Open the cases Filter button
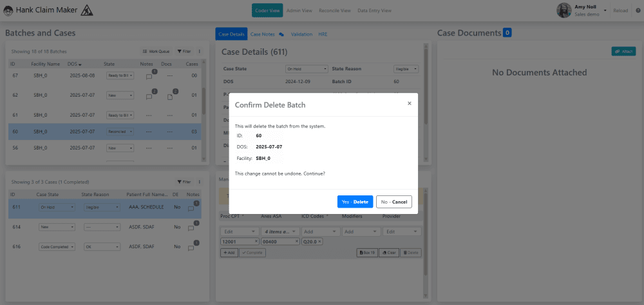 (184, 182)
